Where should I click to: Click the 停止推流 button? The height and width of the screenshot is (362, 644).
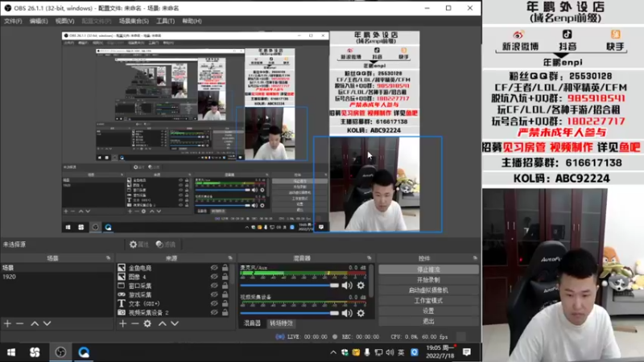click(428, 269)
